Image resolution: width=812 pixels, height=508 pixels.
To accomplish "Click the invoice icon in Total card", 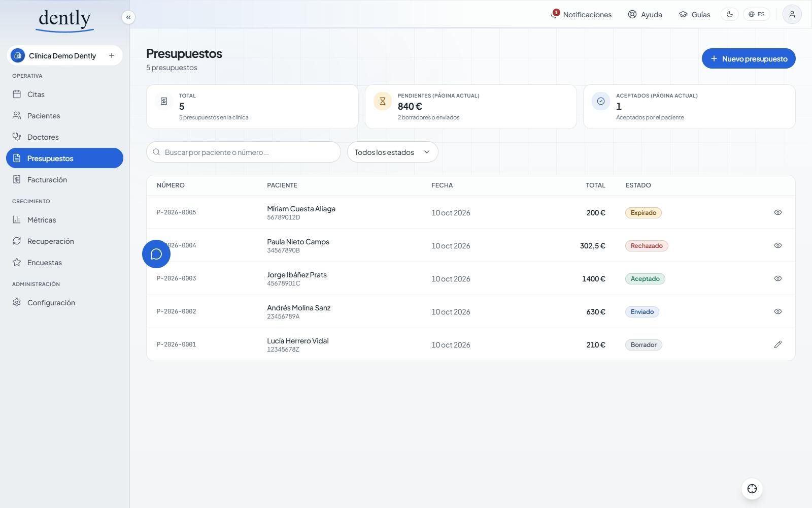I will (164, 101).
